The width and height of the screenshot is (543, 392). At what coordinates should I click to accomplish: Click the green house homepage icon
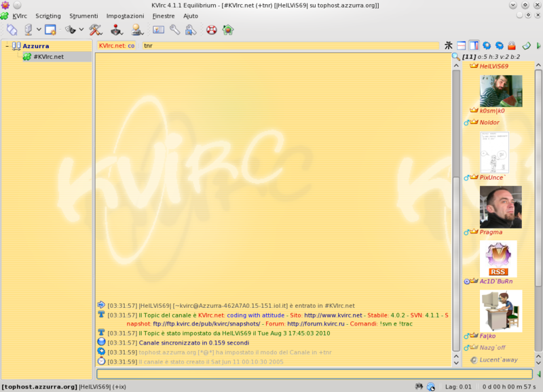tap(228, 30)
